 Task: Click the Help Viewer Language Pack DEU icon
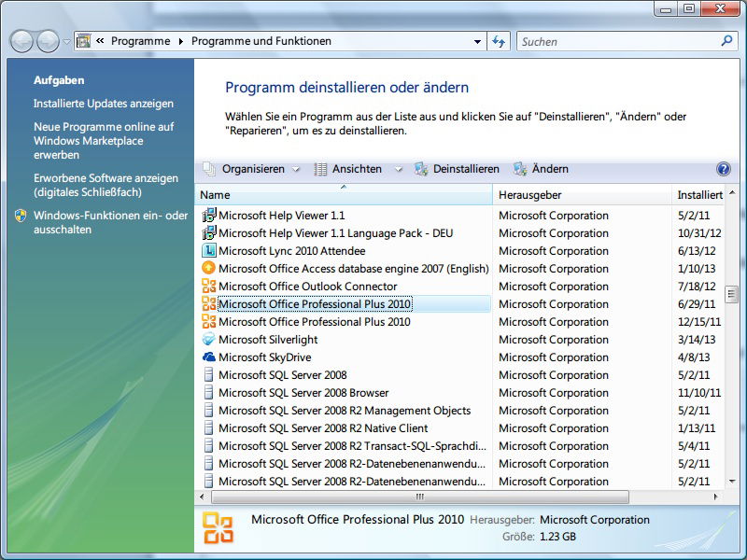208,232
